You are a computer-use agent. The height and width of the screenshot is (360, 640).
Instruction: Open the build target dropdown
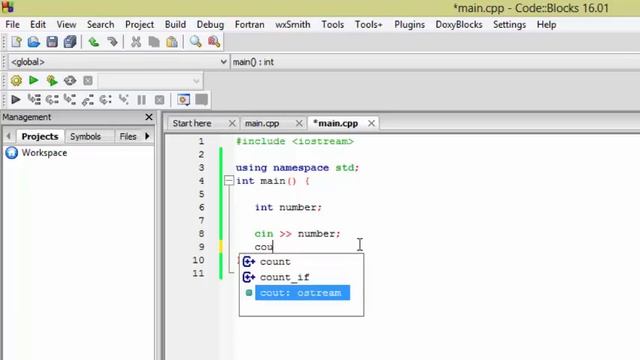(150, 81)
